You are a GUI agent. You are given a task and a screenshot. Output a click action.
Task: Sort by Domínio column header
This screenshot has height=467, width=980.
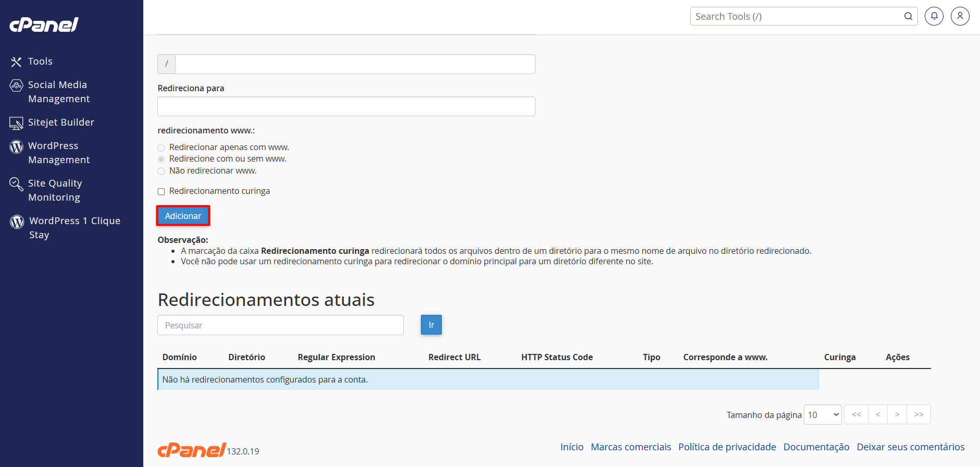coord(179,357)
